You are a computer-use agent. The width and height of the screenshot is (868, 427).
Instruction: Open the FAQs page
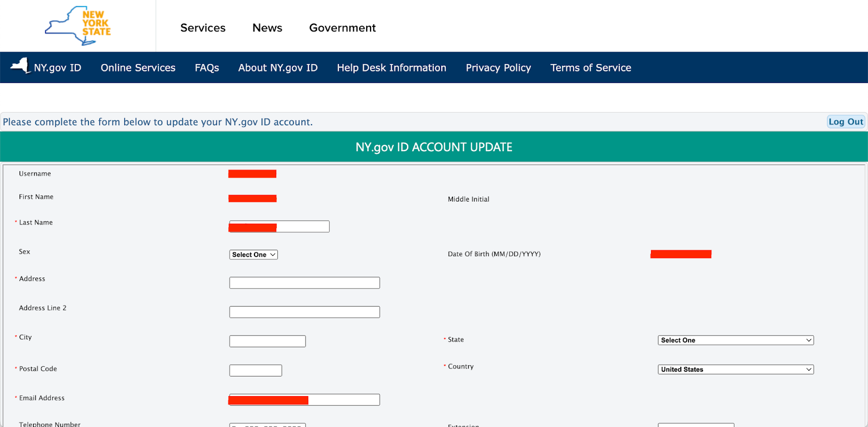[x=207, y=68]
